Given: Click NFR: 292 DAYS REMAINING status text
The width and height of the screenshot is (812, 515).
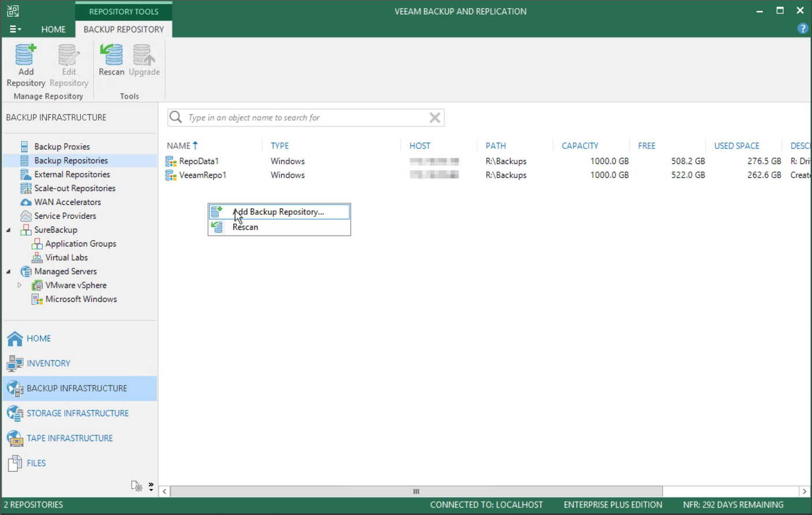Looking at the screenshot, I should (x=733, y=505).
